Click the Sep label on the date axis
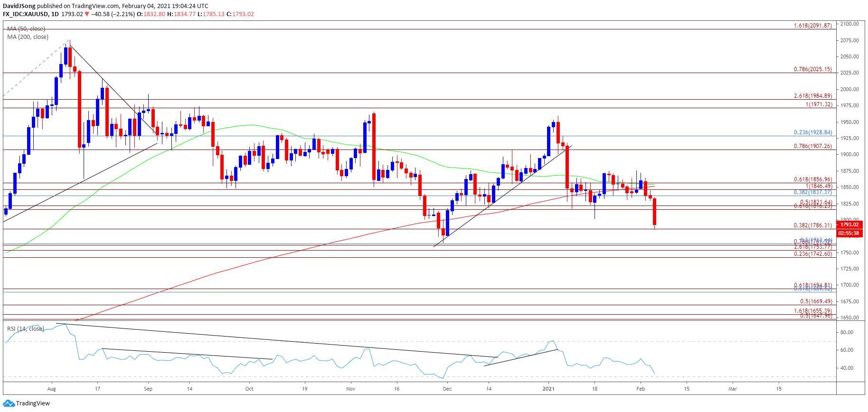The width and height of the screenshot is (868, 412). pos(148,388)
